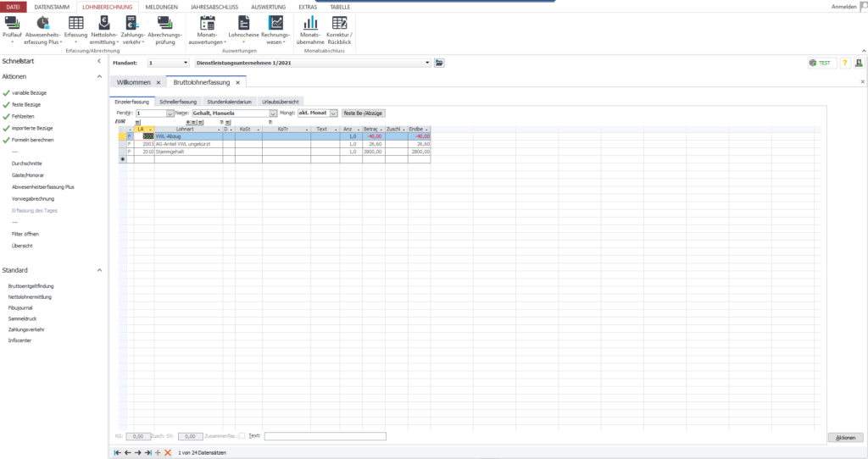This screenshot has height=459, width=868.
Task: Click the Aktionen button at bottom right
Action: pyautogui.click(x=845, y=437)
